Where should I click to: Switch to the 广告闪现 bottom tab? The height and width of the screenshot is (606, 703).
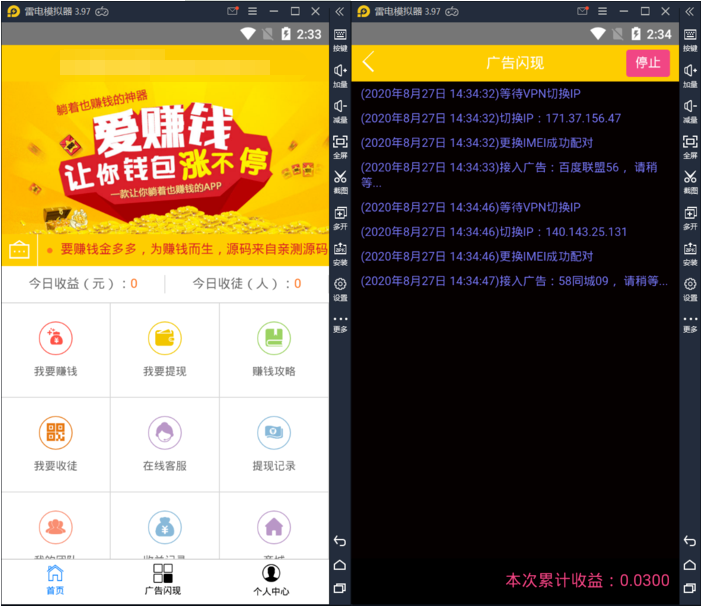pos(163,579)
